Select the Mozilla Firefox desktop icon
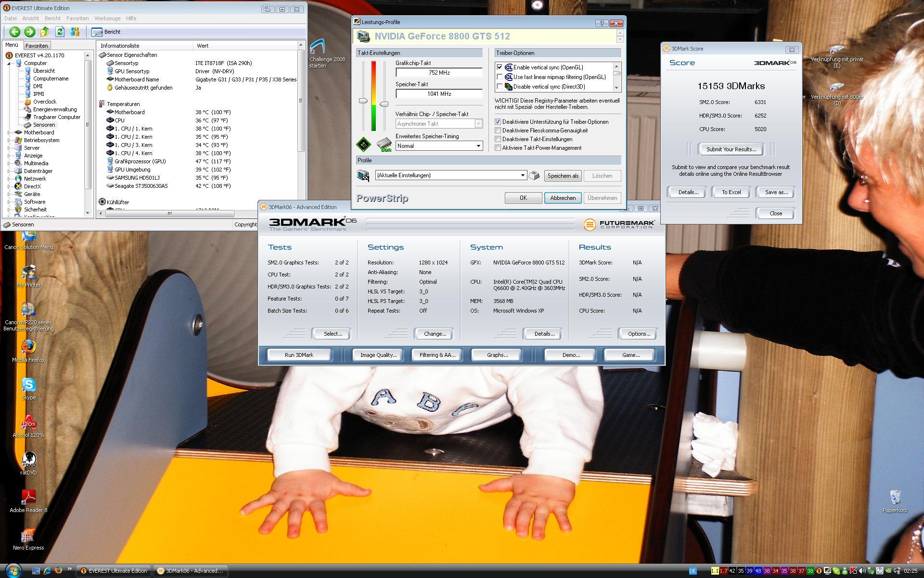 pos(29,351)
